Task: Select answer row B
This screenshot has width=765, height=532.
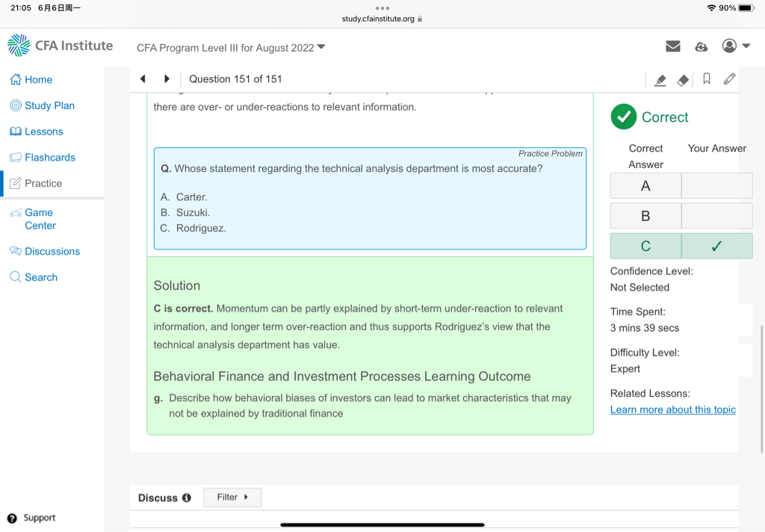Action: pos(681,216)
